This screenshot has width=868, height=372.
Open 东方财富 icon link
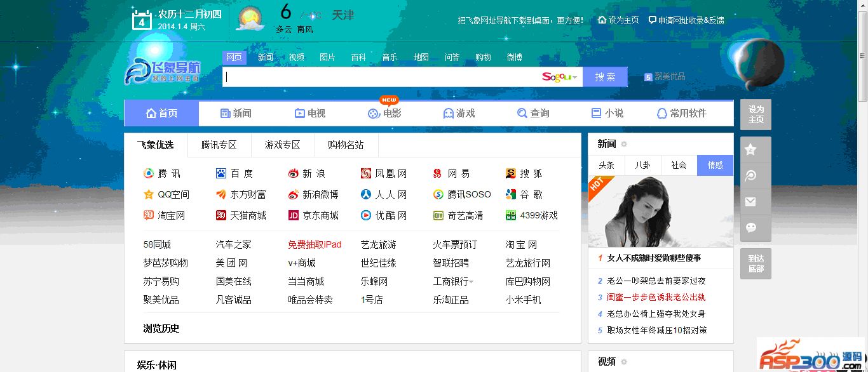tap(221, 194)
